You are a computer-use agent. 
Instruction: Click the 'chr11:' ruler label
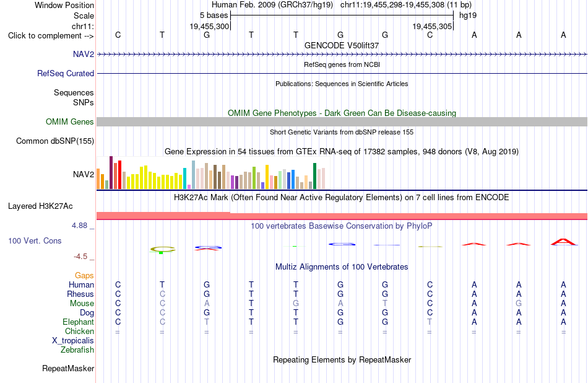pos(82,26)
